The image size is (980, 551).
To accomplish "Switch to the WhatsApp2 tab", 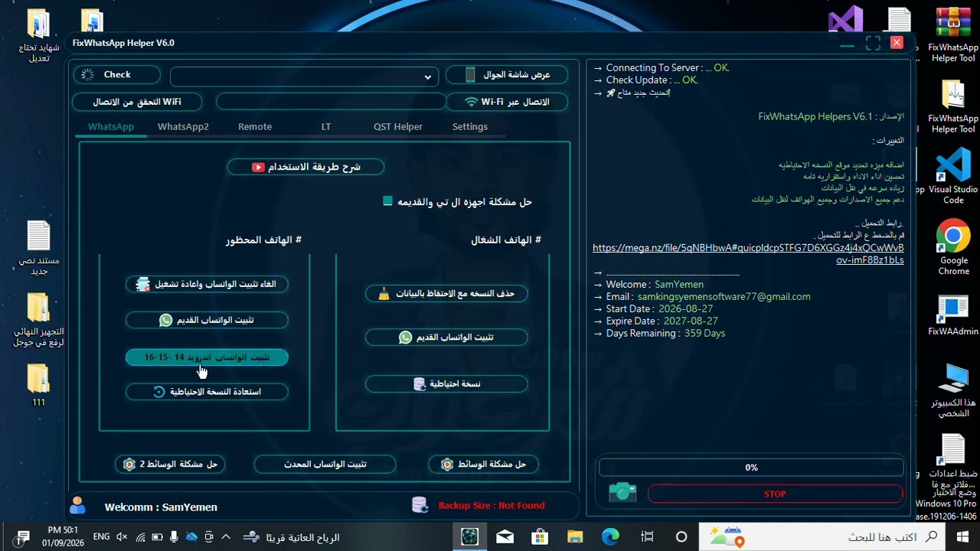I will 183,127.
